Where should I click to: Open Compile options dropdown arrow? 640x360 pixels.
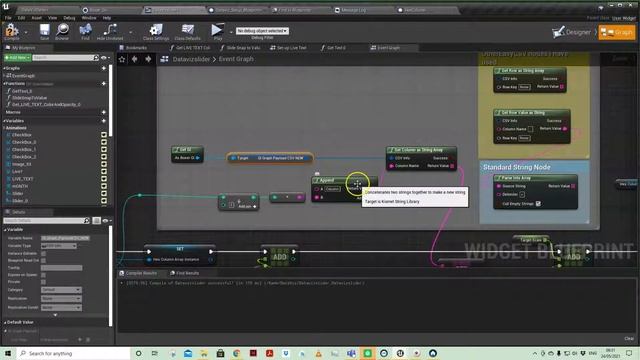pyautogui.click(x=26, y=32)
